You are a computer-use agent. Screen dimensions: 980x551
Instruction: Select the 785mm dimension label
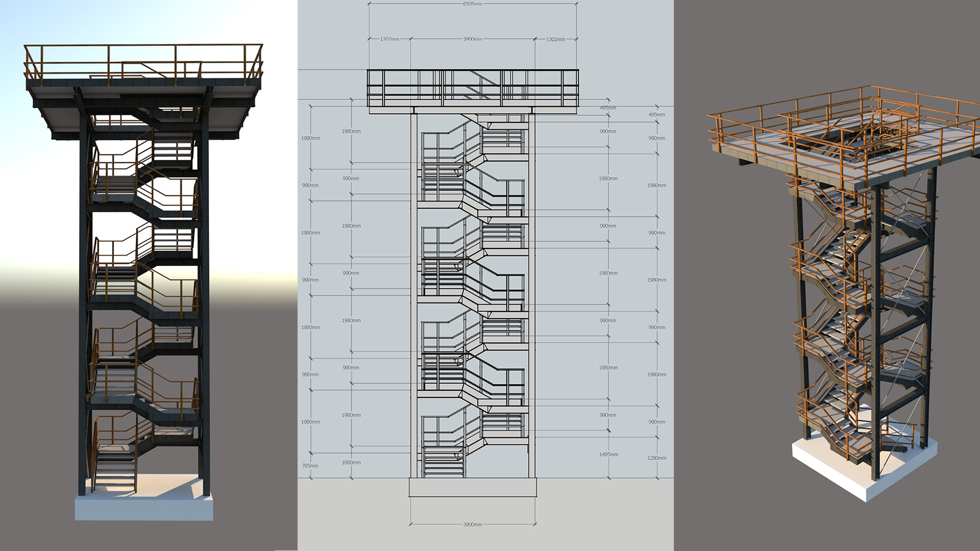click(310, 466)
